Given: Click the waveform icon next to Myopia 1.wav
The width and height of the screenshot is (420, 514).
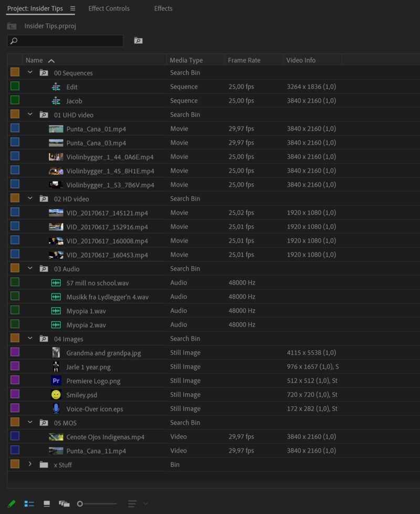Looking at the screenshot, I should [57, 310].
